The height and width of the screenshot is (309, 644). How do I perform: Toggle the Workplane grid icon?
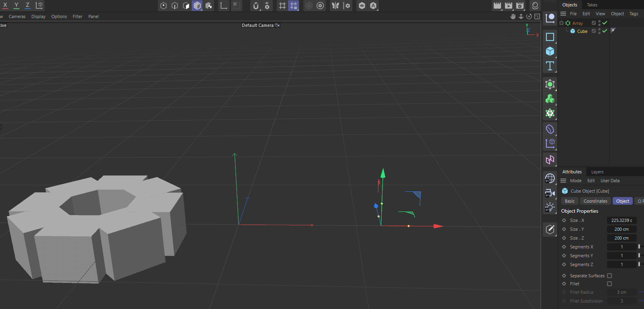coord(282,6)
